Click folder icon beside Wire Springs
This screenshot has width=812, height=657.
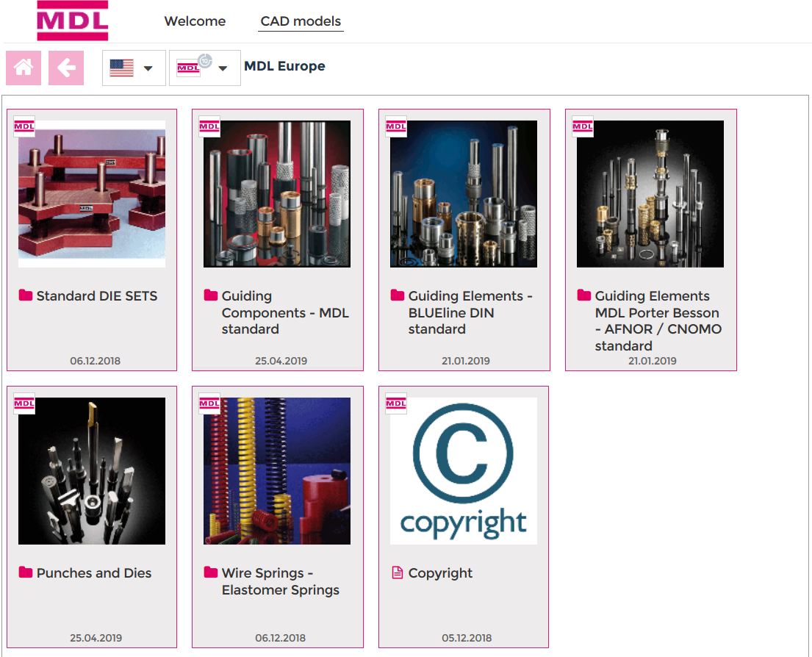211,572
